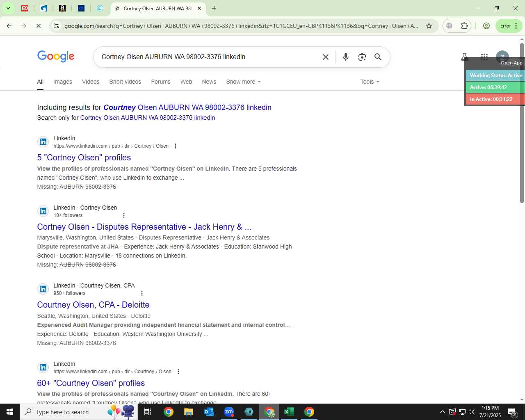The width and height of the screenshot is (525, 420).
Task: Click the browser back arrow
Action: pyautogui.click(x=9, y=26)
